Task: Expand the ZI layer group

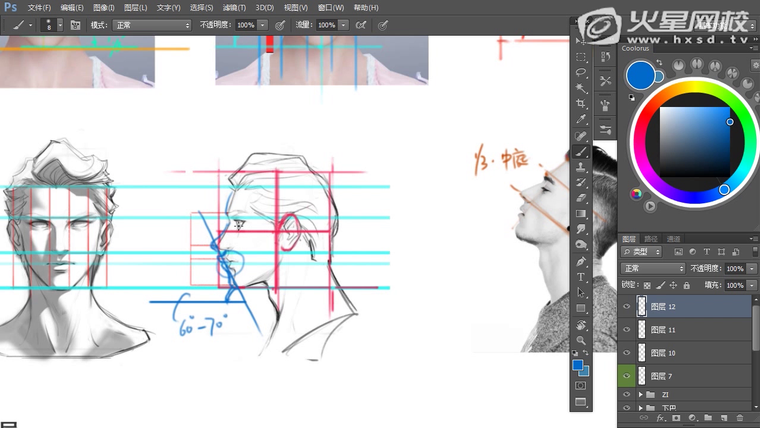Action: point(640,396)
